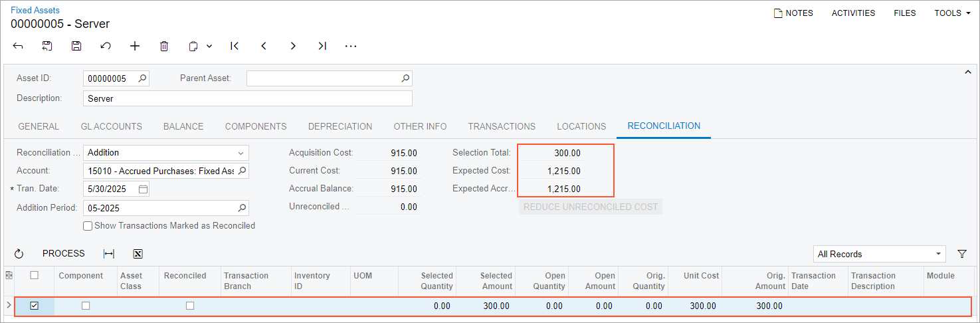
Task: Click the Delete trash can icon
Action: click(164, 46)
